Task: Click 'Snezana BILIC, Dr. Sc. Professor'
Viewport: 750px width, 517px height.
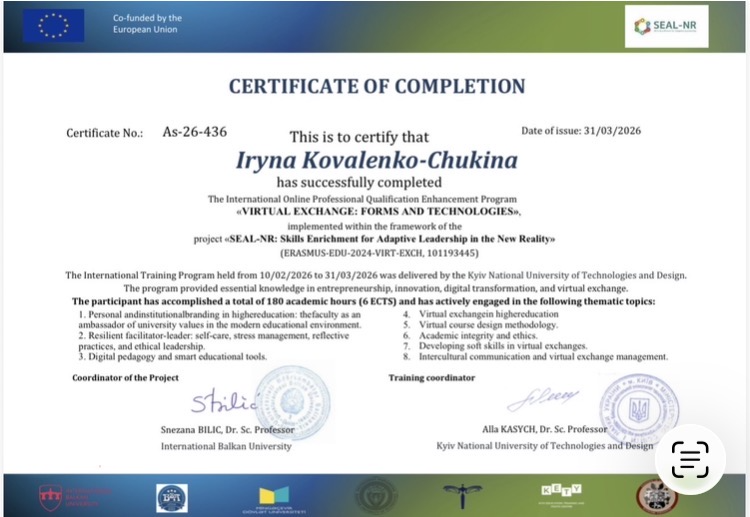Action: [228, 429]
